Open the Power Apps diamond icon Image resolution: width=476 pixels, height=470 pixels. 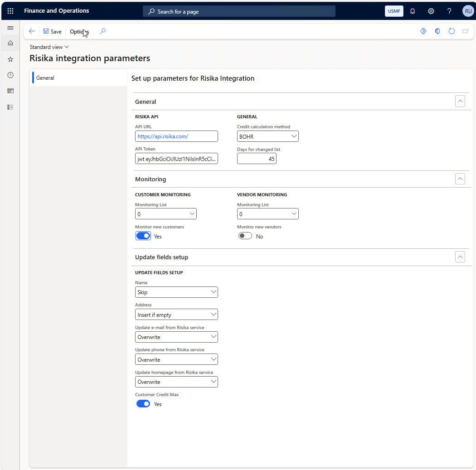click(423, 31)
